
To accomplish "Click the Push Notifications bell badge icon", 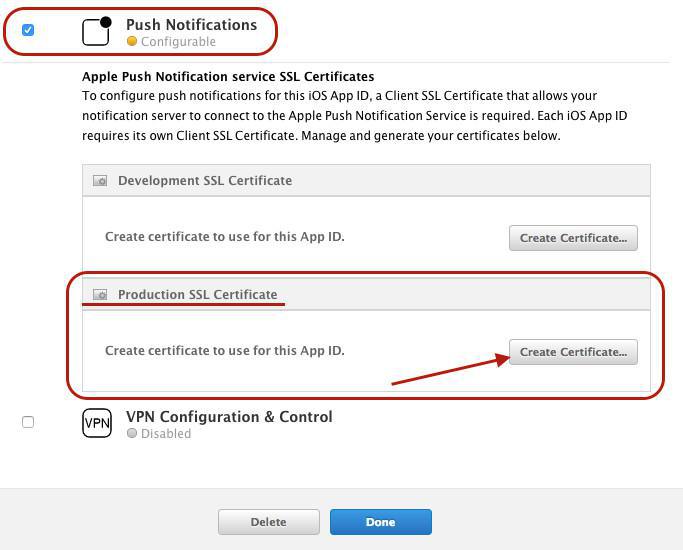I will (x=96, y=31).
